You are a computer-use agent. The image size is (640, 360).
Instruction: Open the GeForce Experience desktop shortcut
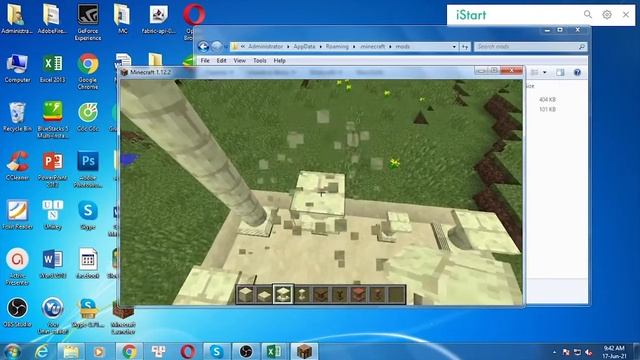coord(88,22)
